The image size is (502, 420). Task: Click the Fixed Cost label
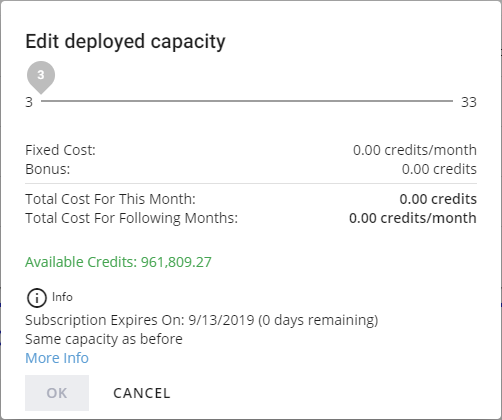(60, 150)
